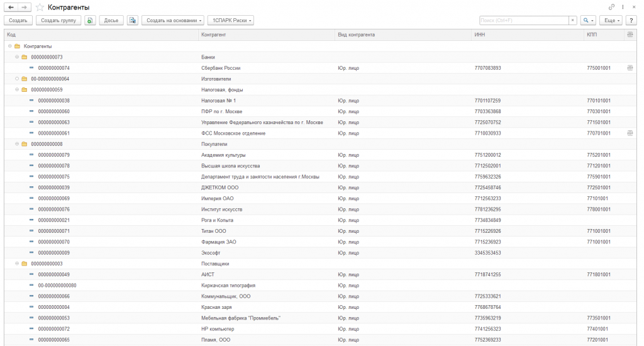
Task: Click the row icon for ФСС Московское отделение
Action: 630,133
